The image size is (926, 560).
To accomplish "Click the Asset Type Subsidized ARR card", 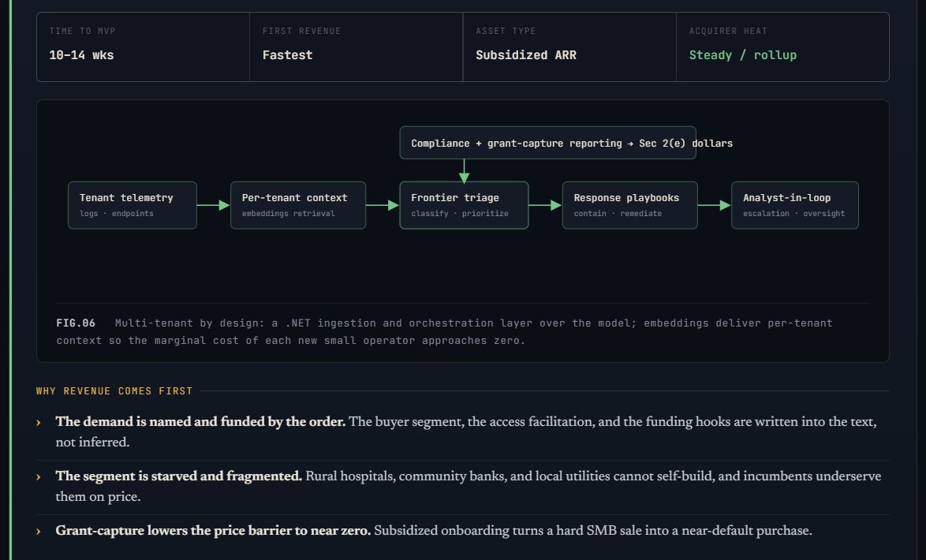I will (569, 47).
